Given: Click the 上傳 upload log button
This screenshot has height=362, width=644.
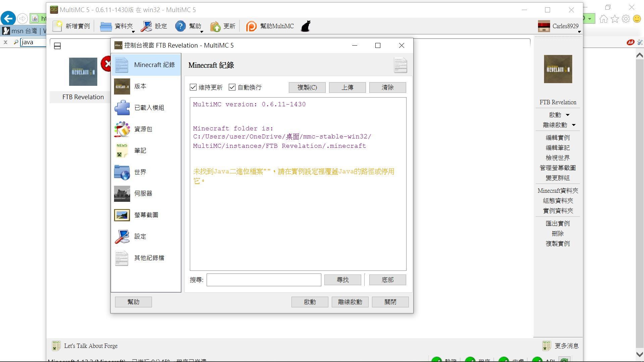Looking at the screenshot, I should [347, 87].
